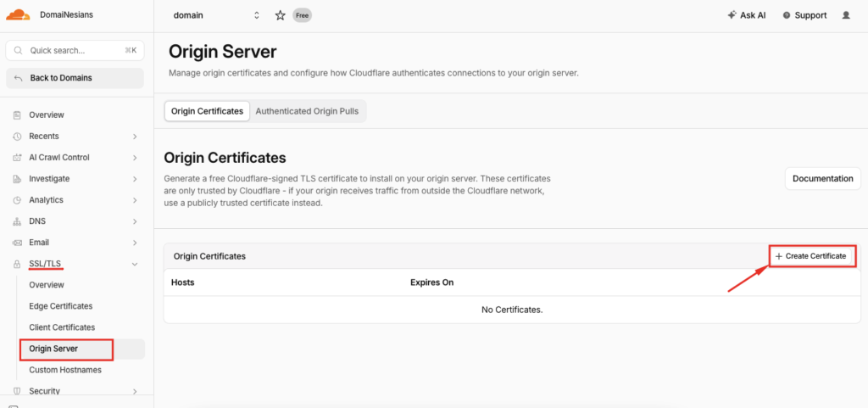The width and height of the screenshot is (868, 408).
Task: Open the user profile icon
Action: click(846, 15)
